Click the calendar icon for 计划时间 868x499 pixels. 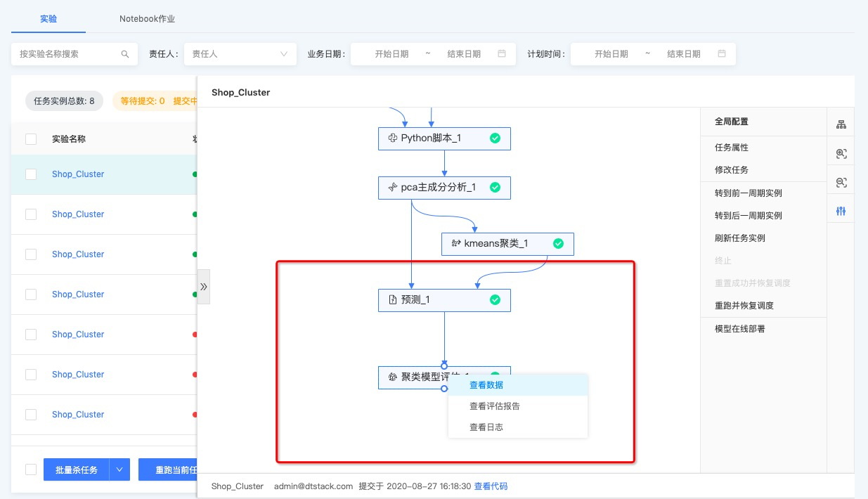pyautogui.click(x=722, y=54)
